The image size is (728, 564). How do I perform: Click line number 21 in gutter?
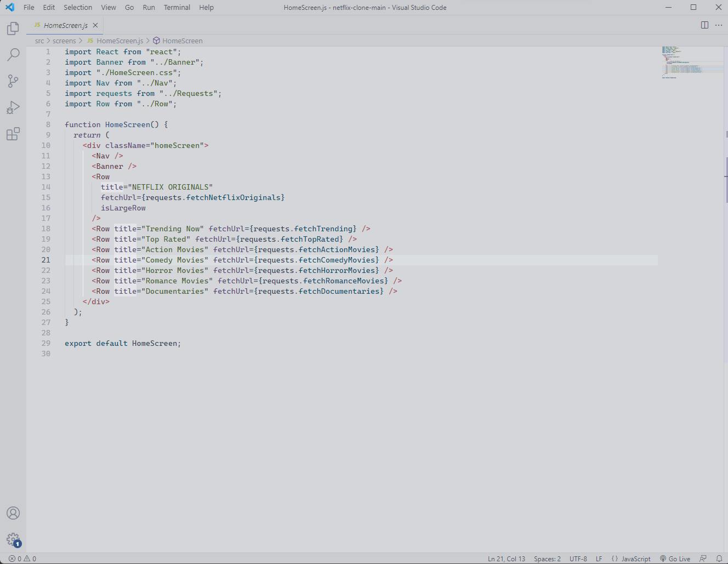coord(46,260)
